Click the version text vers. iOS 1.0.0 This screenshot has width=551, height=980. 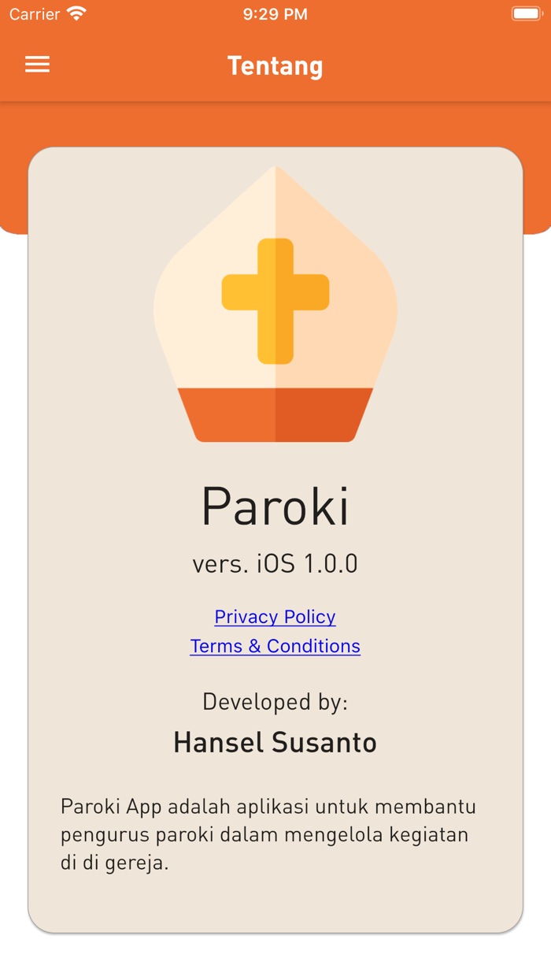275,562
